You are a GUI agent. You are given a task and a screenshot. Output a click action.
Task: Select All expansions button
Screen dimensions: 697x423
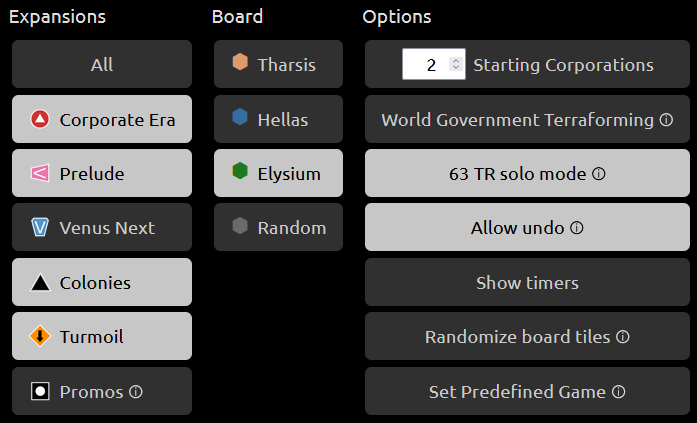[102, 64]
